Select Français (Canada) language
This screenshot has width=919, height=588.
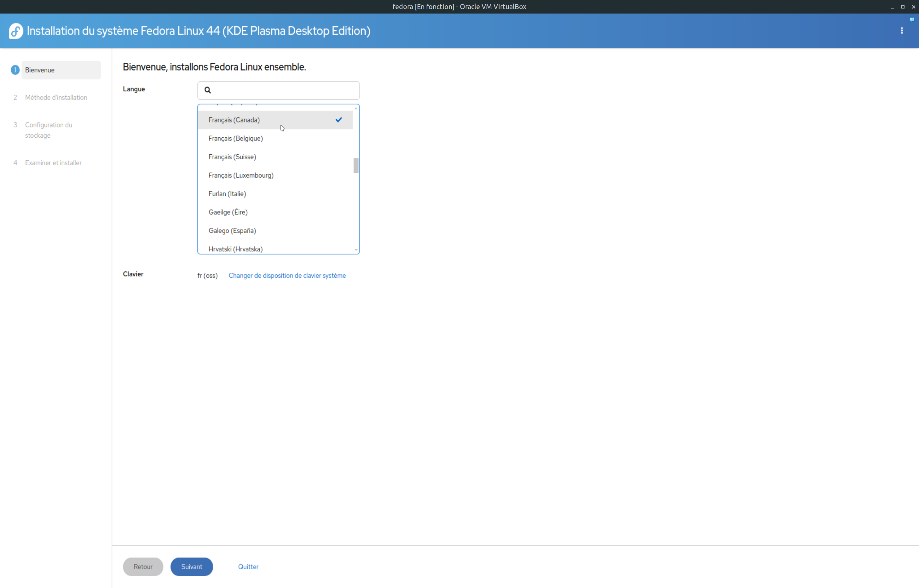(x=275, y=120)
